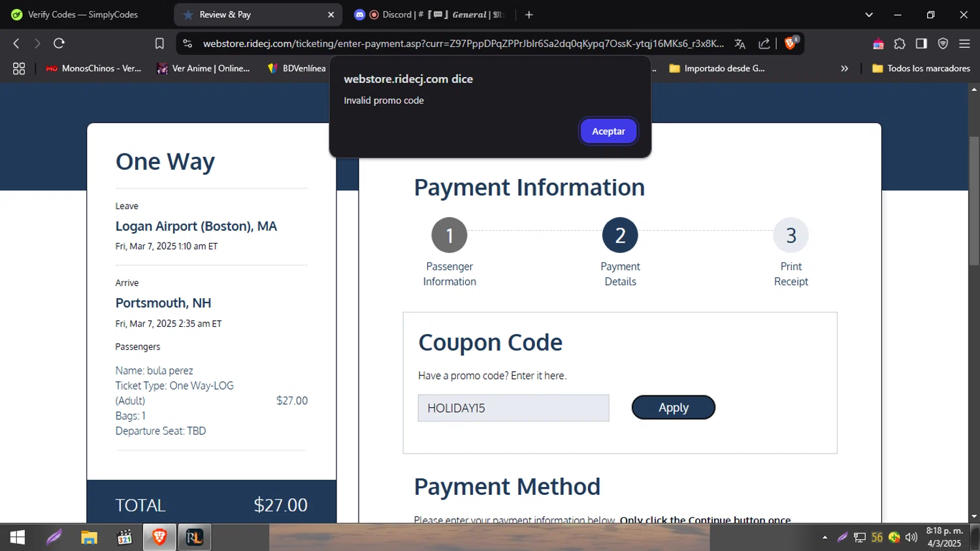Image resolution: width=980 pixels, height=551 pixels.
Task: Click the temperature 56 tray indicator
Action: [877, 537]
